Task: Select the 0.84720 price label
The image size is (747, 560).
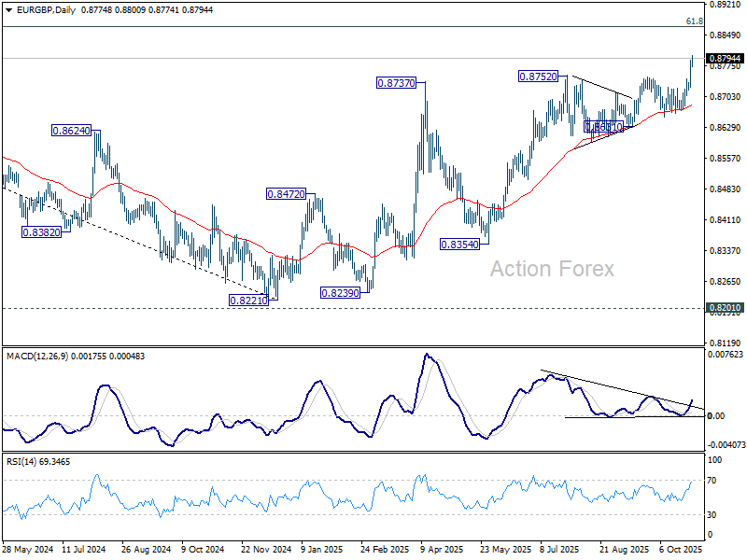Action: tap(286, 194)
